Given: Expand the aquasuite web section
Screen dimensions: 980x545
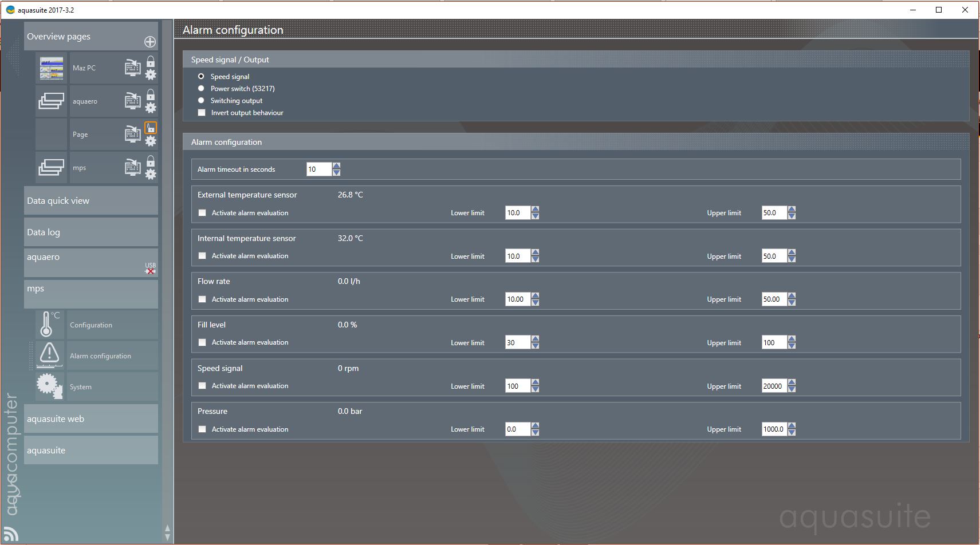Looking at the screenshot, I should click(90, 419).
